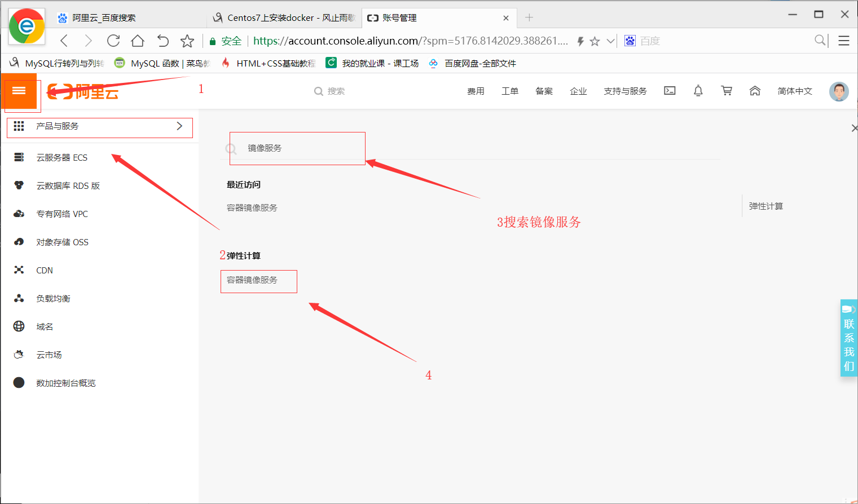Image resolution: width=858 pixels, height=504 pixels.
Task: Open 域名 link
Action: 45,326
